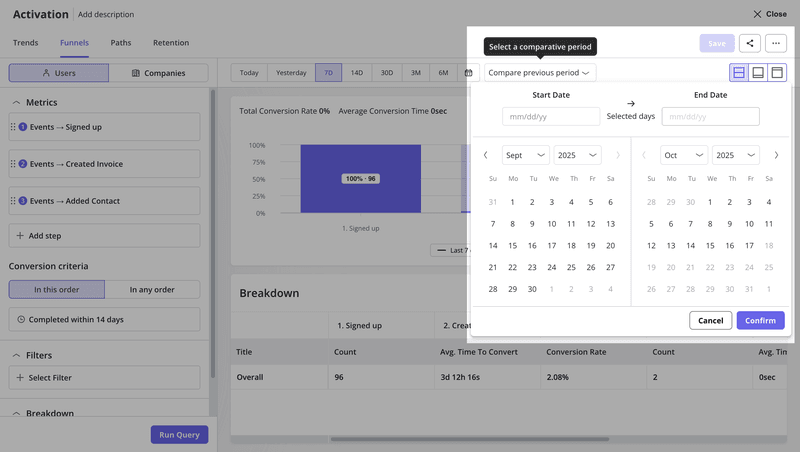Open the Sept month dropdown
This screenshot has width=800, height=452.
[x=525, y=155]
